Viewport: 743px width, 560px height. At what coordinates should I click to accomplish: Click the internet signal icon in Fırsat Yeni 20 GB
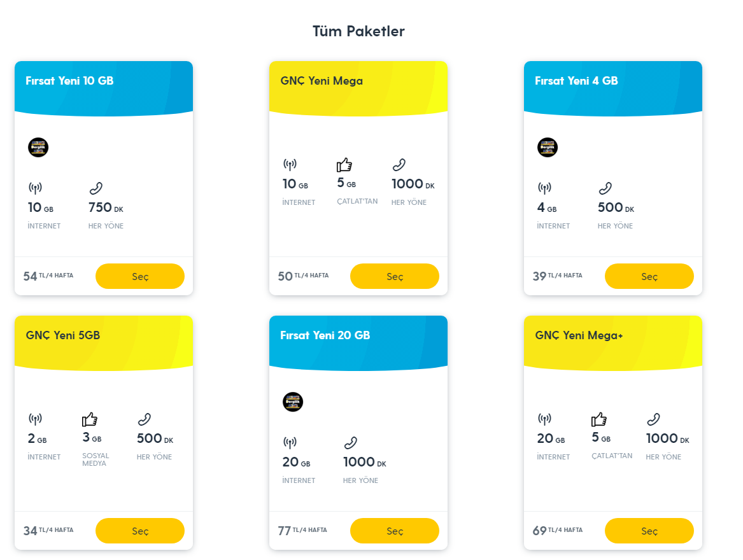pos(290,443)
